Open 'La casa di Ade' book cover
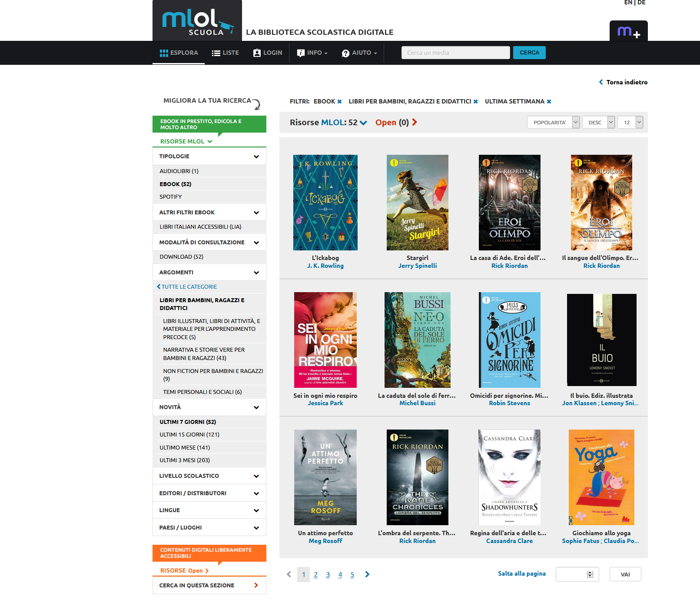Viewport: 700px width, 603px height. point(510,203)
